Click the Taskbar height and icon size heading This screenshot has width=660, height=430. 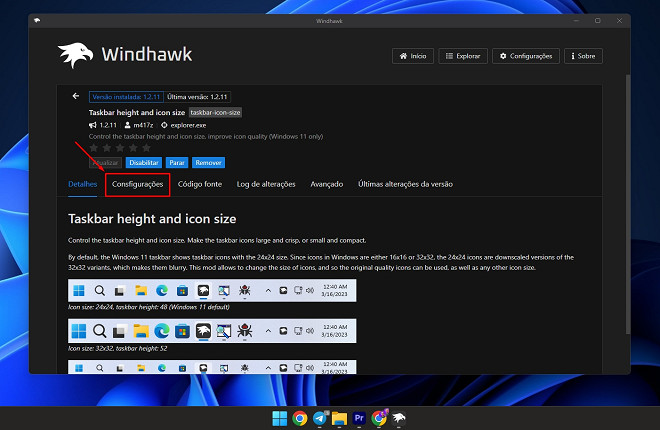(152, 219)
